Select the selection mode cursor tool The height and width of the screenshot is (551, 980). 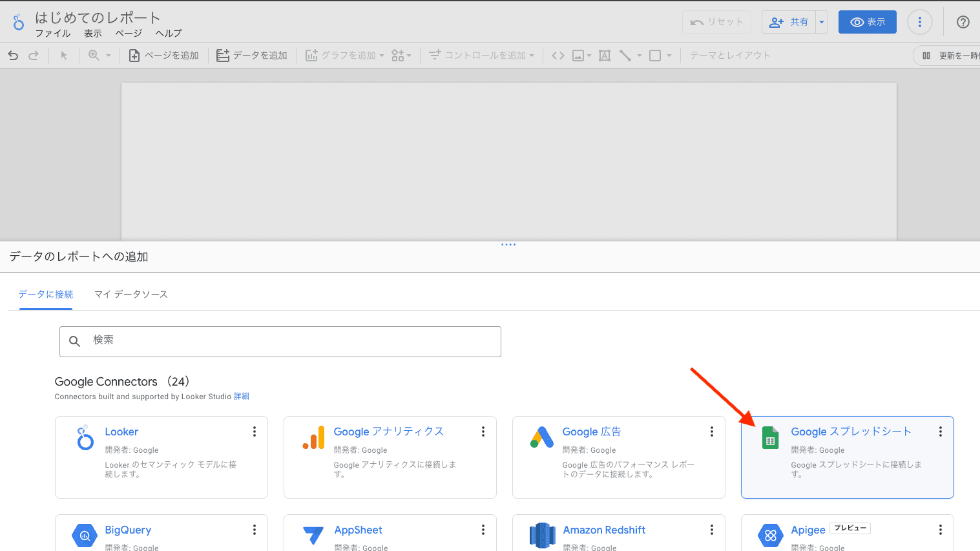point(64,56)
